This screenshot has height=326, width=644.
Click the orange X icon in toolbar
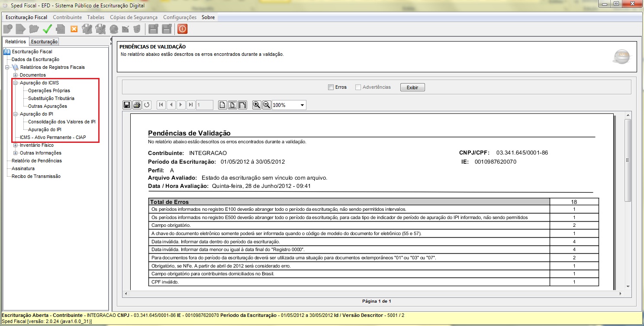(74, 29)
